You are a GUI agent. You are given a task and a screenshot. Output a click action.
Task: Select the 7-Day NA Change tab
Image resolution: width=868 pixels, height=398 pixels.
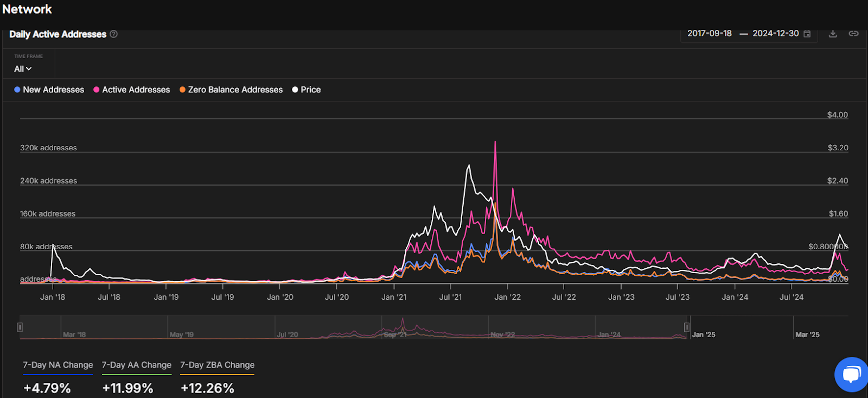pos(58,365)
